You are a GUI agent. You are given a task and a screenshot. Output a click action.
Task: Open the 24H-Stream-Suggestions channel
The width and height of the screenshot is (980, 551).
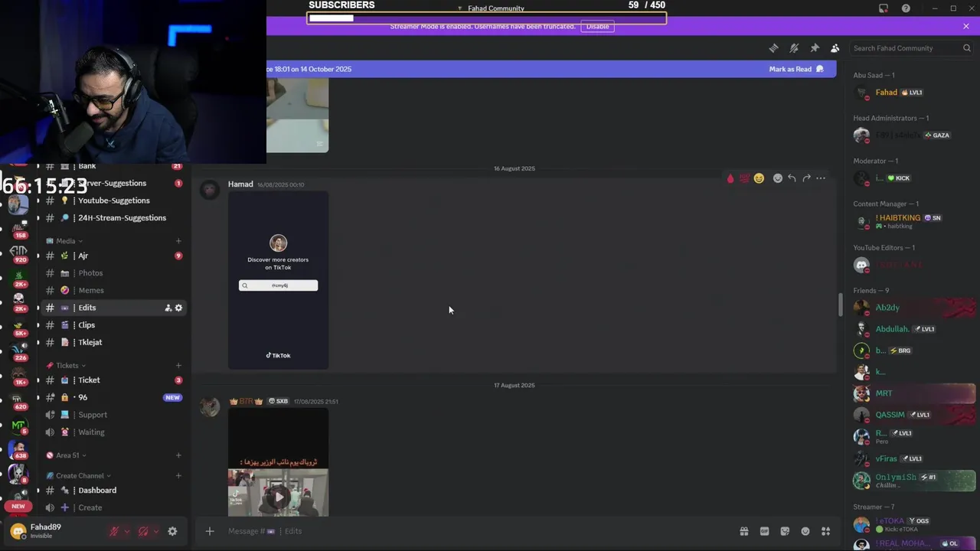point(113,218)
